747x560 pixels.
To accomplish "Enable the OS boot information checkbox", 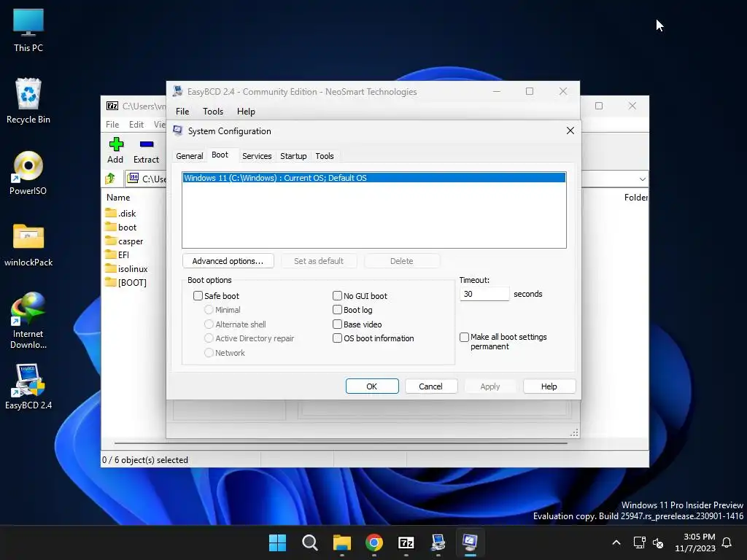I will tap(337, 338).
